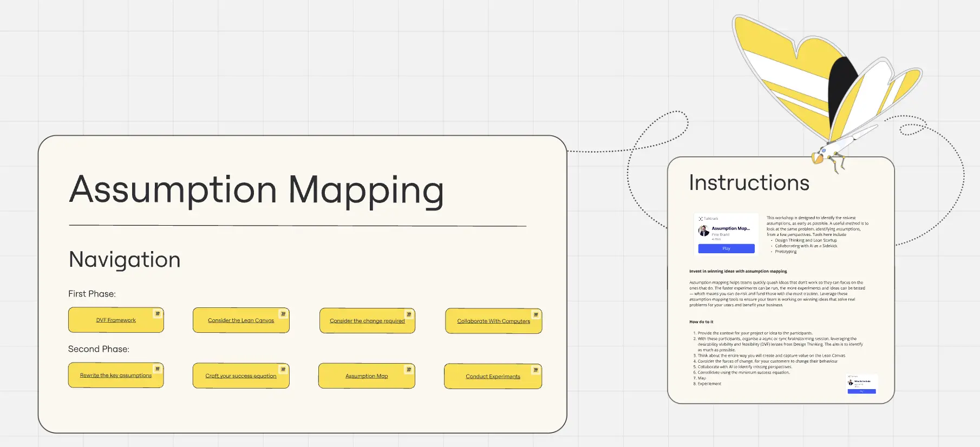This screenshot has height=447, width=980.
Task: Navigate to the Assumption Map link
Action: click(367, 376)
